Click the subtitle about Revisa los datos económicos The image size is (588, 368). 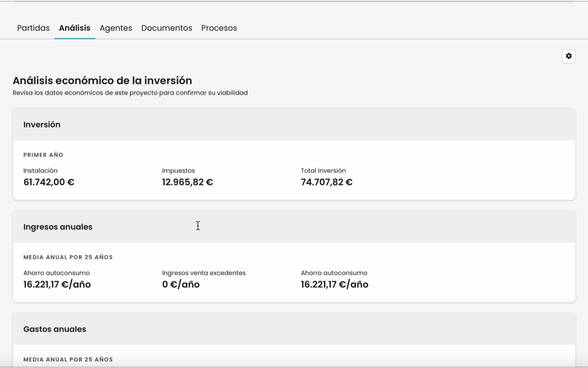click(x=130, y=93)
